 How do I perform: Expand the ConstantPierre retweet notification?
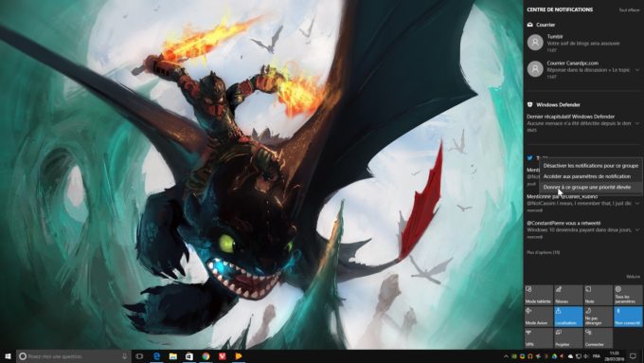[637, 229]
